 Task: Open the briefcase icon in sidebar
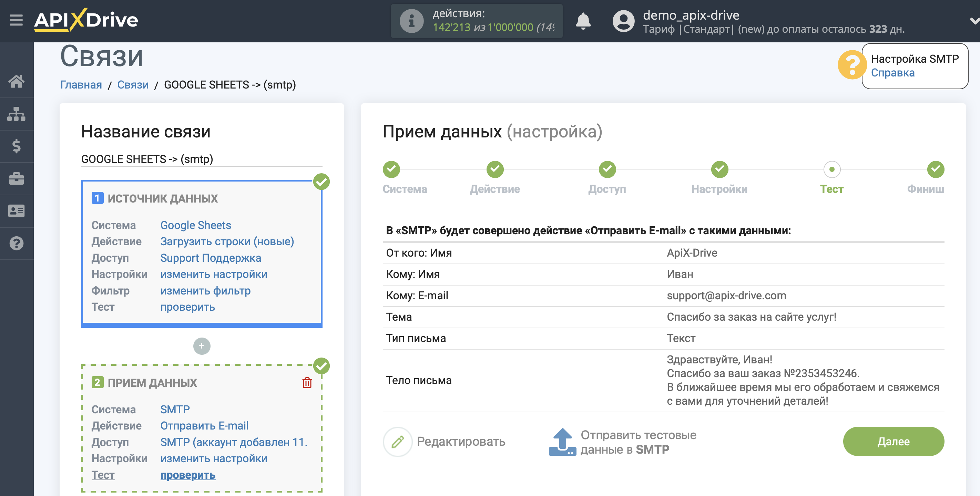tap(16, 178)
